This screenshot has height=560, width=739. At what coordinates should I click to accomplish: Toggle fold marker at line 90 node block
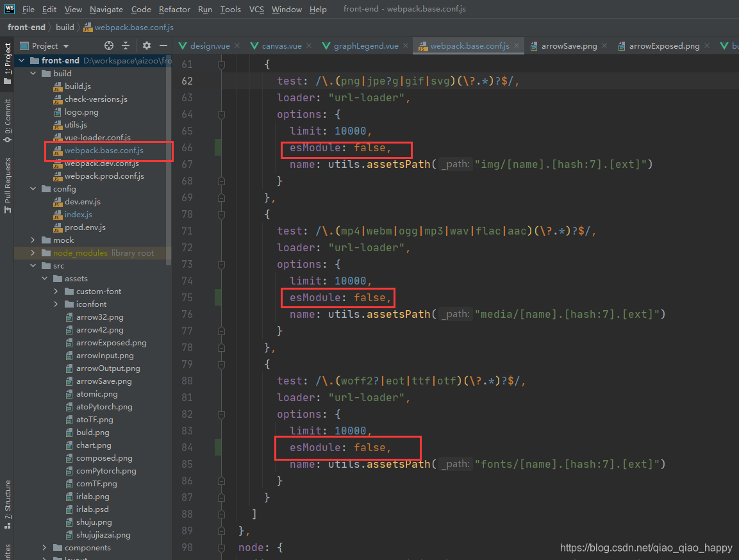click(x=222, y=547)
